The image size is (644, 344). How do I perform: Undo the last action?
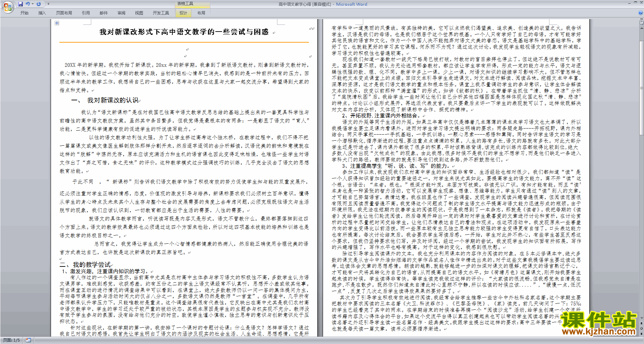28,4
